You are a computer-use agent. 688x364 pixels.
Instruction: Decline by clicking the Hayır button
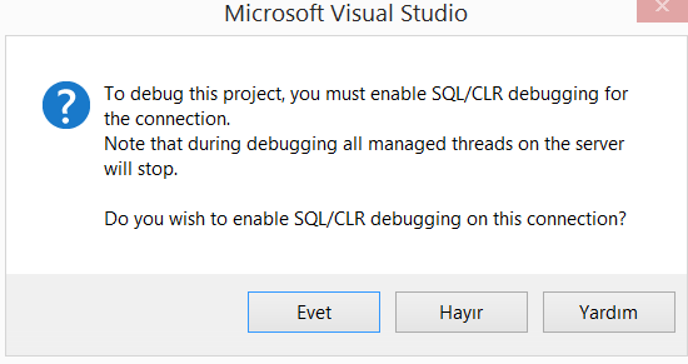click(461, 312)
